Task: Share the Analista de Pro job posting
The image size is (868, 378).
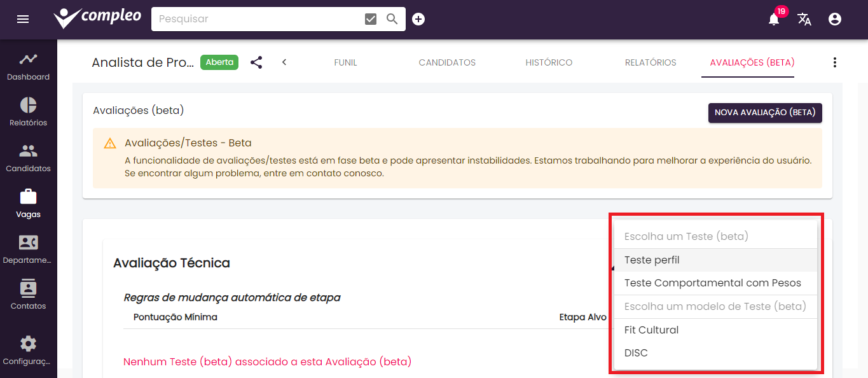Action: tap(256, 62)
